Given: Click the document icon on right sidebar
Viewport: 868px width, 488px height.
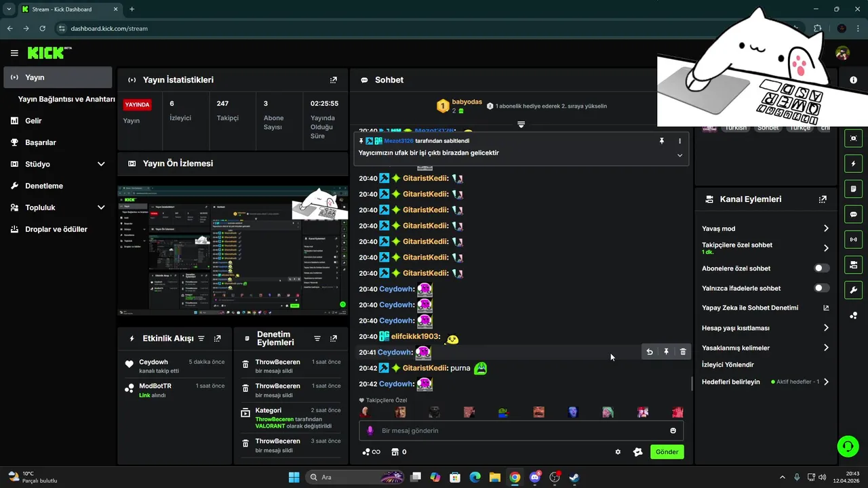Looking at the screenshot, I should point(853,188).
